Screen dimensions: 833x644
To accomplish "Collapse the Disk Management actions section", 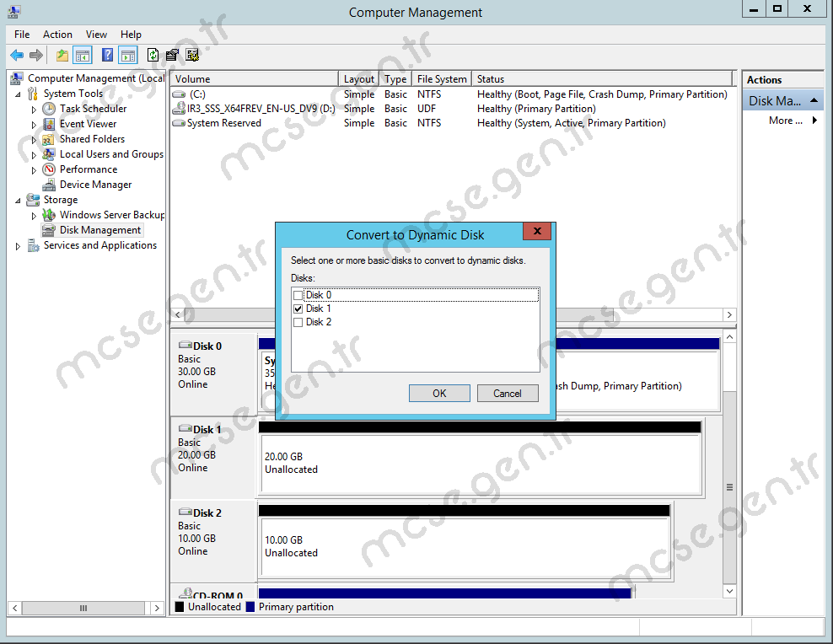I will pos(814,100).
